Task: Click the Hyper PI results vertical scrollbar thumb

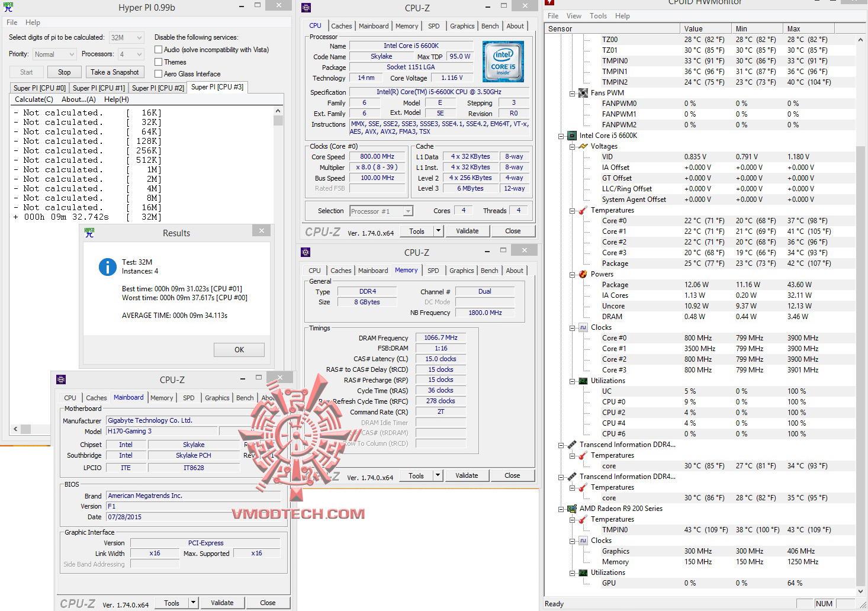Action: tap(278, 121)
